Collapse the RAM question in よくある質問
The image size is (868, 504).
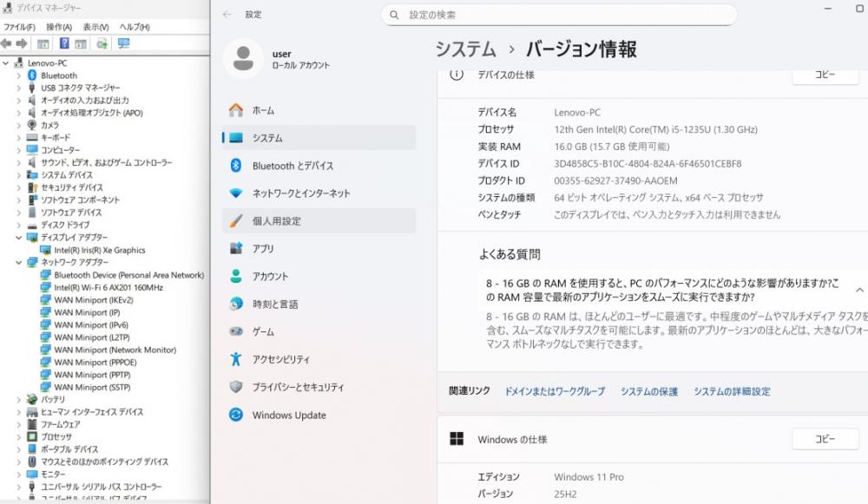click(858, 290)
